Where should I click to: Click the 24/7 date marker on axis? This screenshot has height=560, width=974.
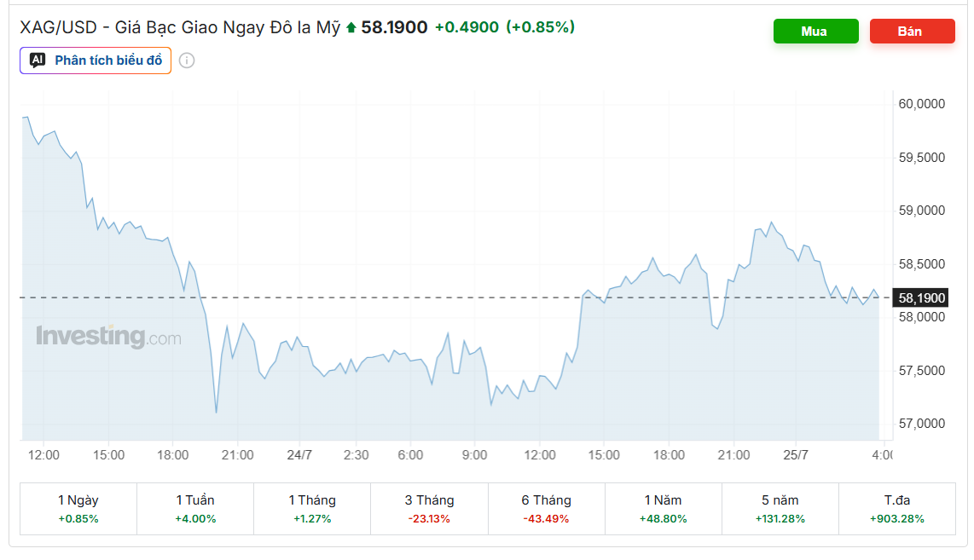[x=299, y=455]
